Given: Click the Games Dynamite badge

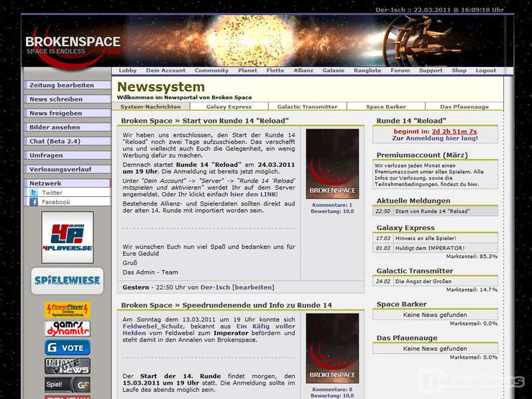Looking at the screenshot, I should (68, 329).
